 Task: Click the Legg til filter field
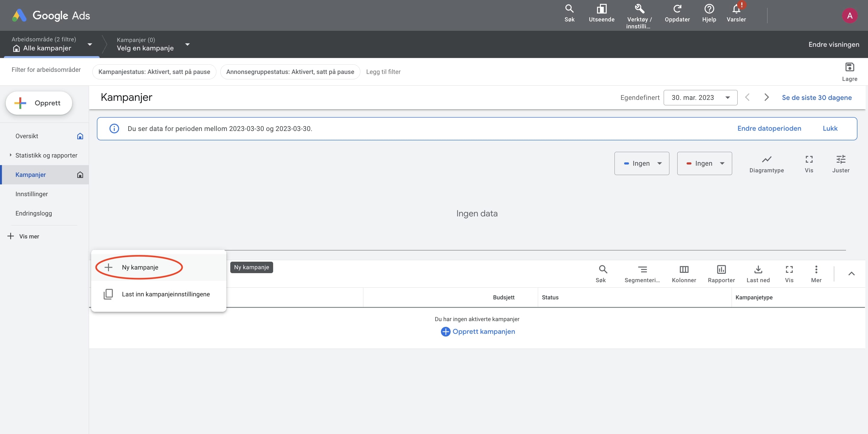tap(383, 72)
